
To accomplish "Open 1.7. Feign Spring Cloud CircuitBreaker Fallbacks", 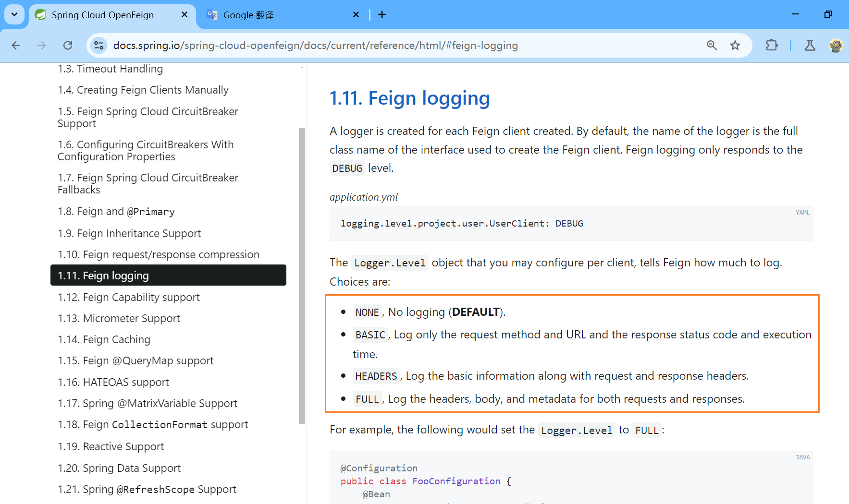I will [x=148, y=183].
